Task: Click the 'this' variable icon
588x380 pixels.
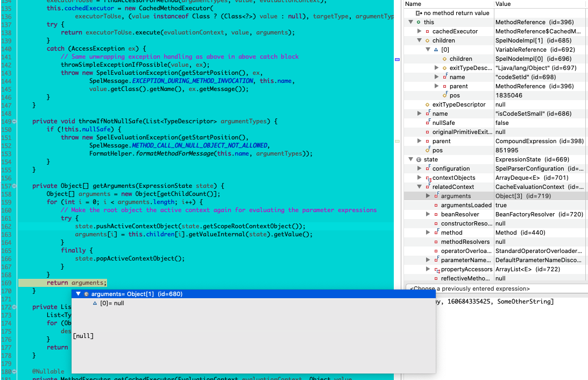Action: 419,22
